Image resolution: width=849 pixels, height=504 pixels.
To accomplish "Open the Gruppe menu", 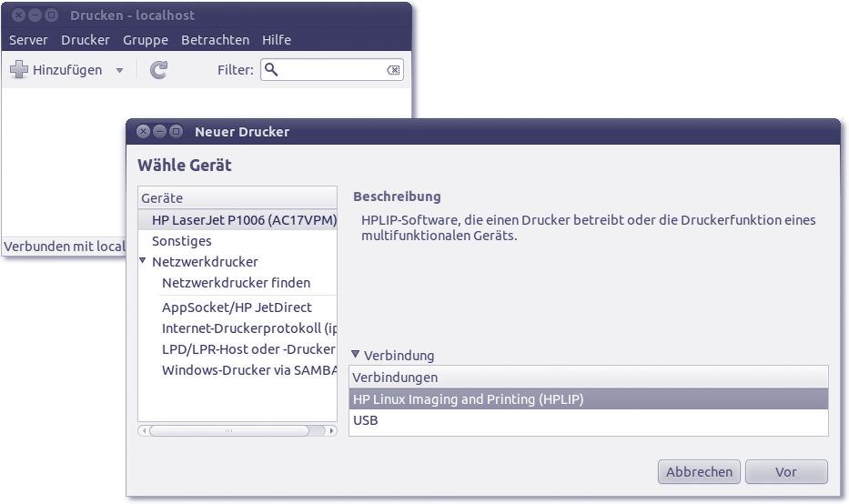I will tap(146, 40).
